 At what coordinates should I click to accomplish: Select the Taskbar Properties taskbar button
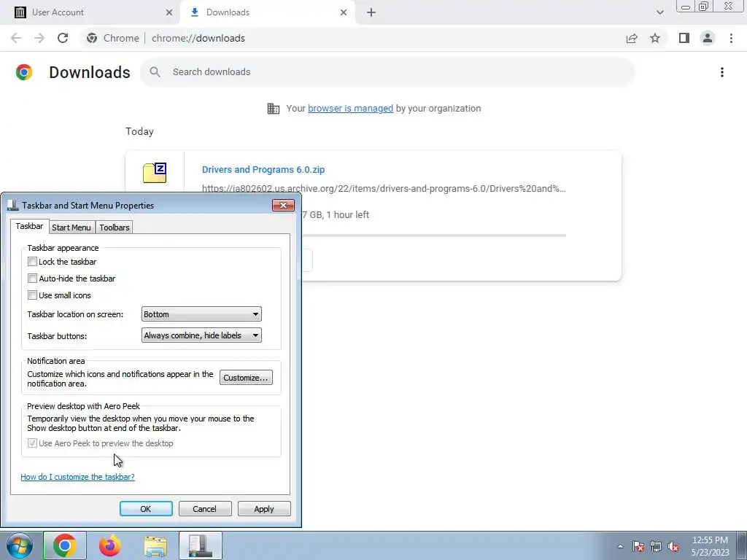coord(201,545)
